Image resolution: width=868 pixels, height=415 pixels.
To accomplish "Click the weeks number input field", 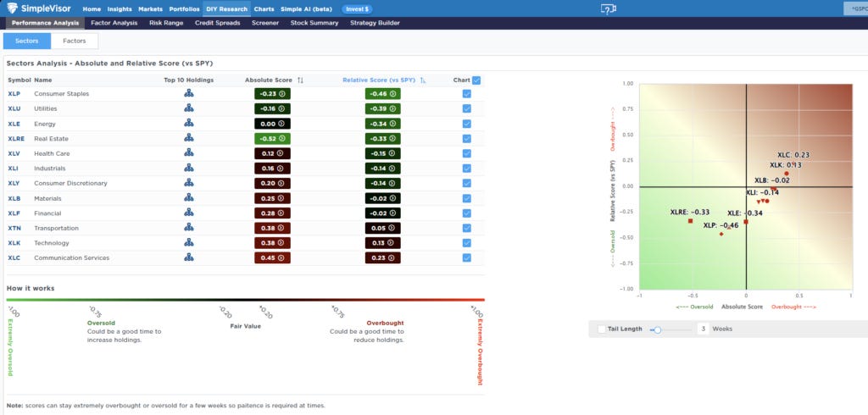I will pos(703,329).
